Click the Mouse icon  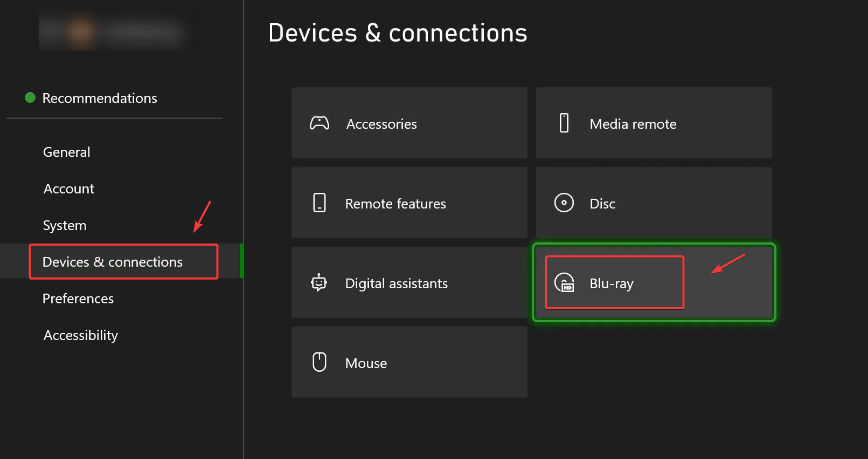[320, 362]
